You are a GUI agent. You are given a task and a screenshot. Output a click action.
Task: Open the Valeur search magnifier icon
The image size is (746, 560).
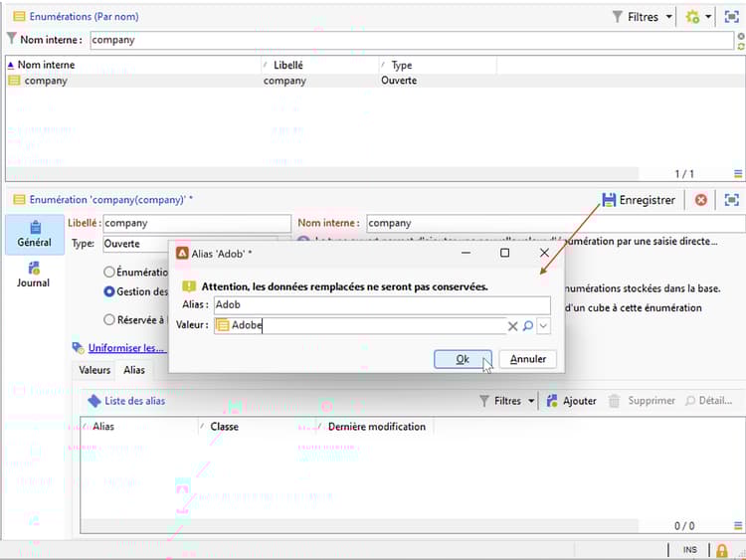[x=527, y=326]
